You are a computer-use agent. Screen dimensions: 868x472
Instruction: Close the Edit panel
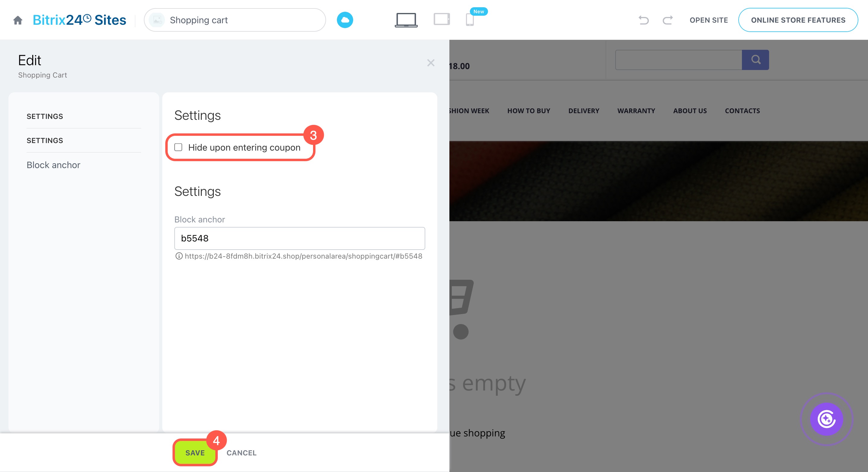[x=431, y=63]
